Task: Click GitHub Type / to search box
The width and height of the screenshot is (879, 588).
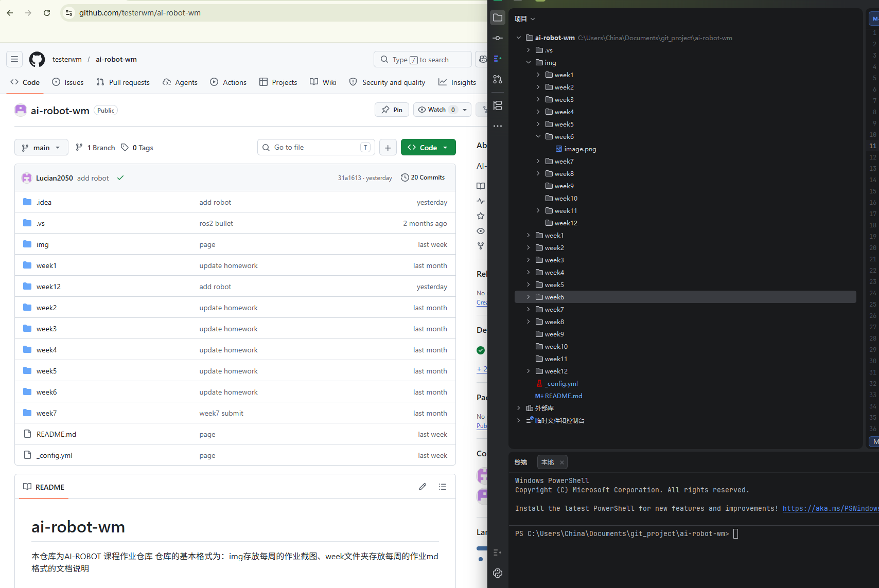Action: click(423, 60)
